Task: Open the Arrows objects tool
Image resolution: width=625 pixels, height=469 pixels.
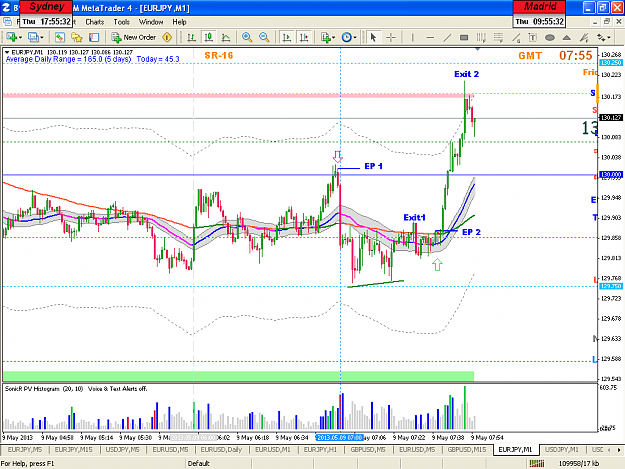Action: click(600, 37)
